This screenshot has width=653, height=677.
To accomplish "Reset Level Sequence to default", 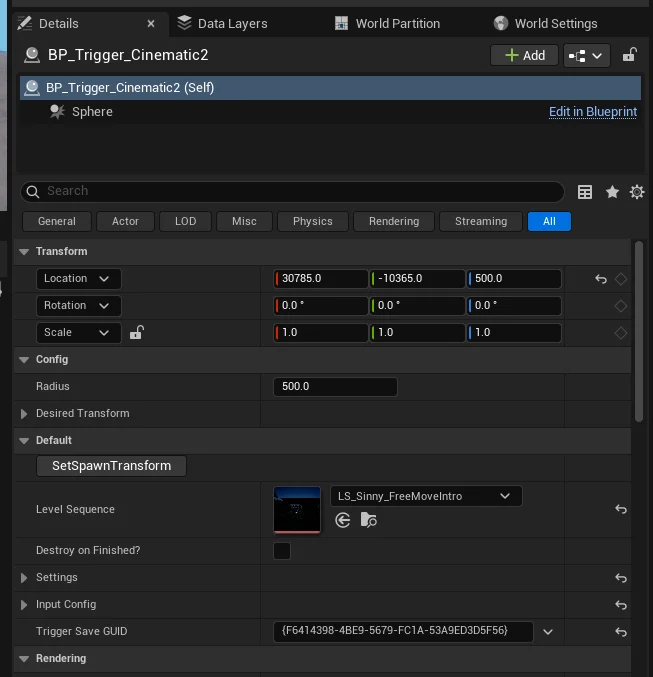I will 621,509.
